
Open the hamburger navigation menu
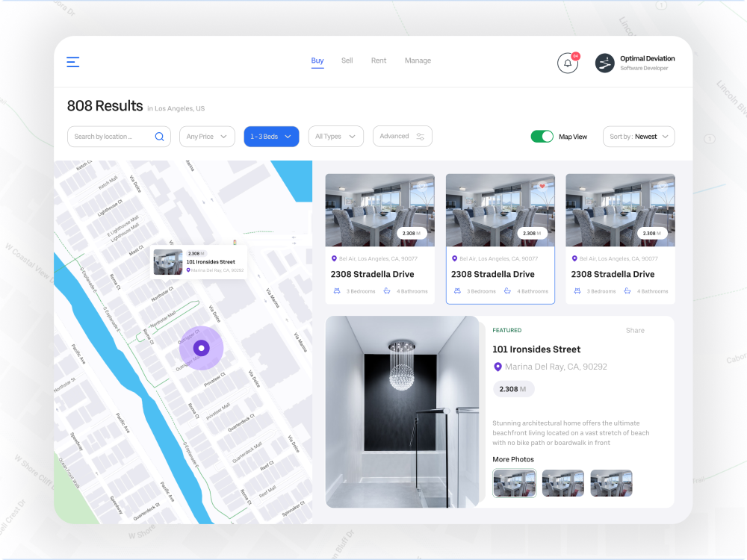(x=72, y=62)
